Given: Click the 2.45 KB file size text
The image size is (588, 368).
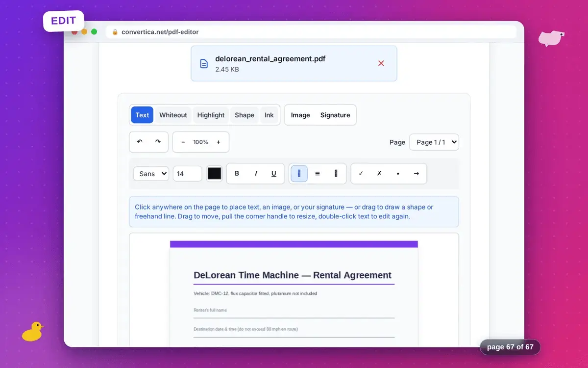Looking at the screenshot, I should (227, 69).
